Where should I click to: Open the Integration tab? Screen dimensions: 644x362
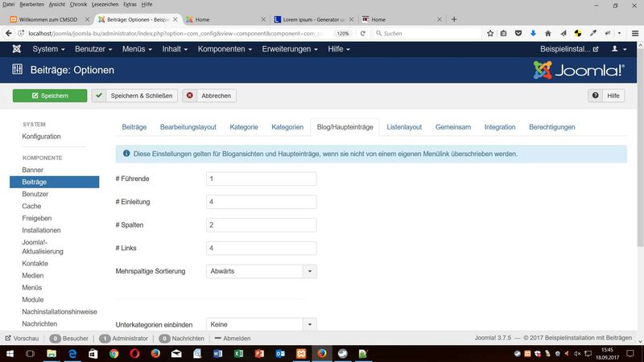click(x=500, y=127)
